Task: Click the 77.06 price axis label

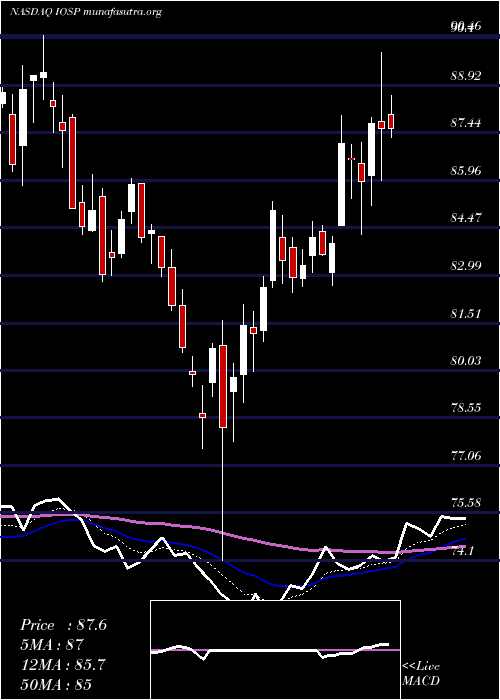Action: (x=466, y=456)
